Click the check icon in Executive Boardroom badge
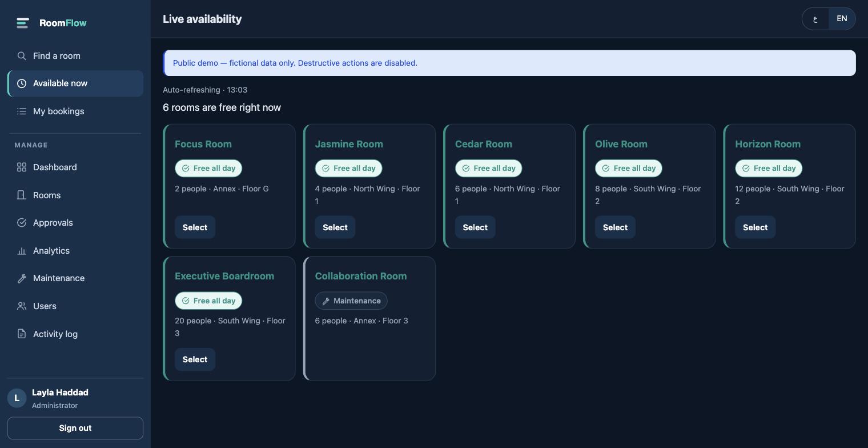 [x=186, y=301]
